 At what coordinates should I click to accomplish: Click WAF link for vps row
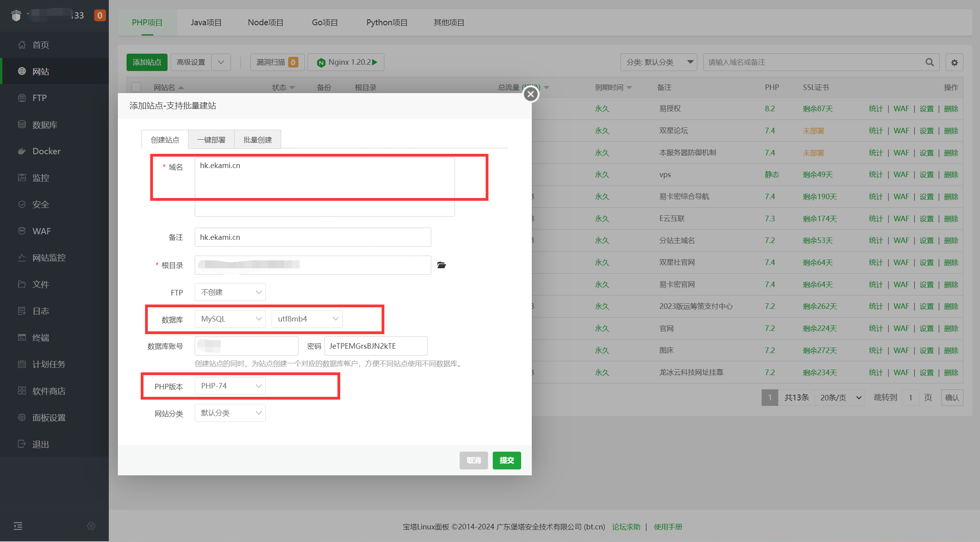[901, 174]
